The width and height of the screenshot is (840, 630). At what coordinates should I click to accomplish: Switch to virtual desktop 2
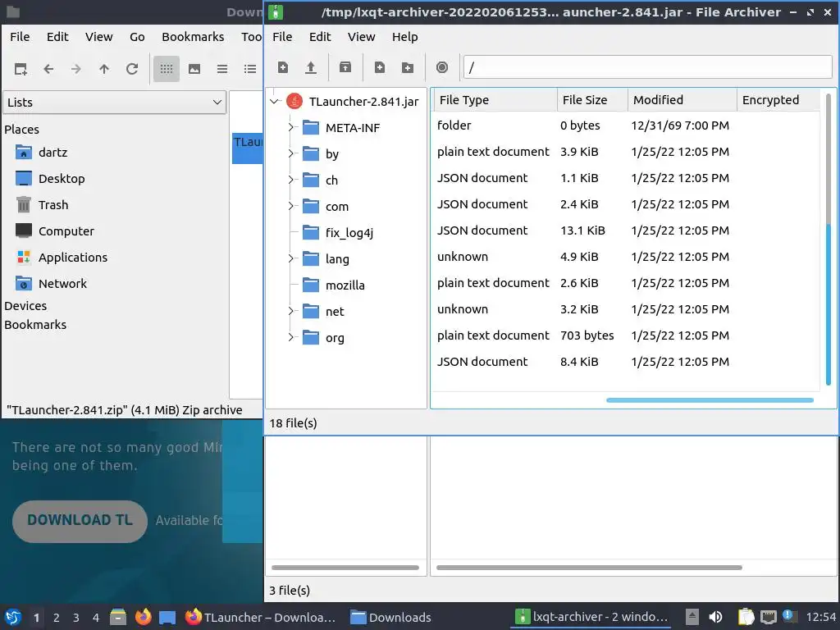tap(57, 617)
